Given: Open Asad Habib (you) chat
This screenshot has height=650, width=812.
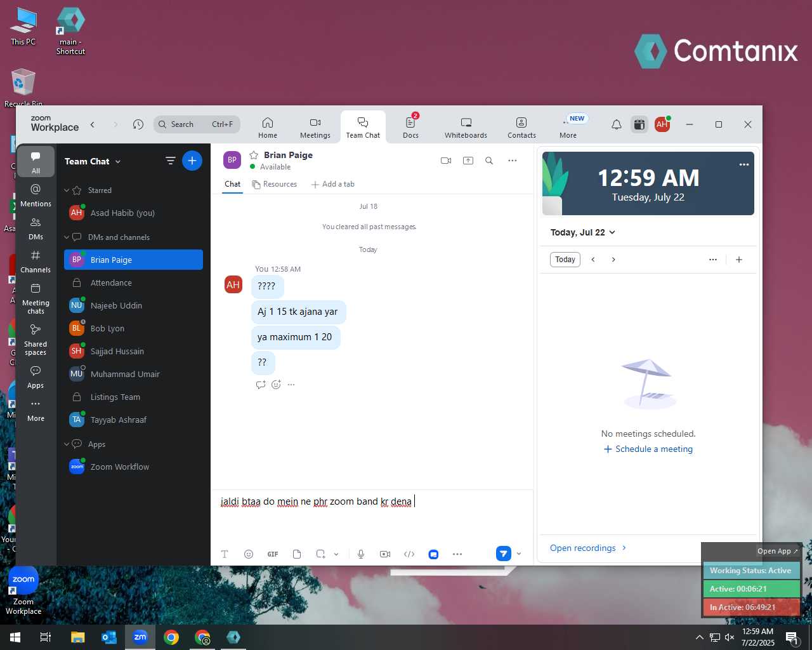Looking at the screenshot, I should [x=133, y=213].
